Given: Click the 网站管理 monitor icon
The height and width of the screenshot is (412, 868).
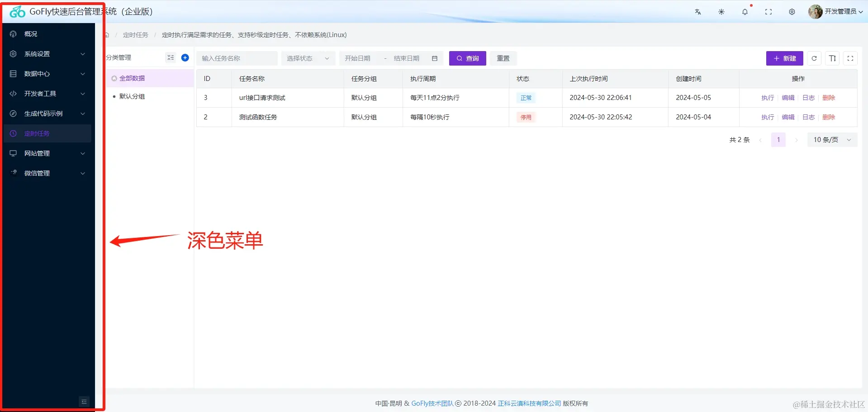Looking at the screenshot, I should pyautogui.click(x=13, y=153).
